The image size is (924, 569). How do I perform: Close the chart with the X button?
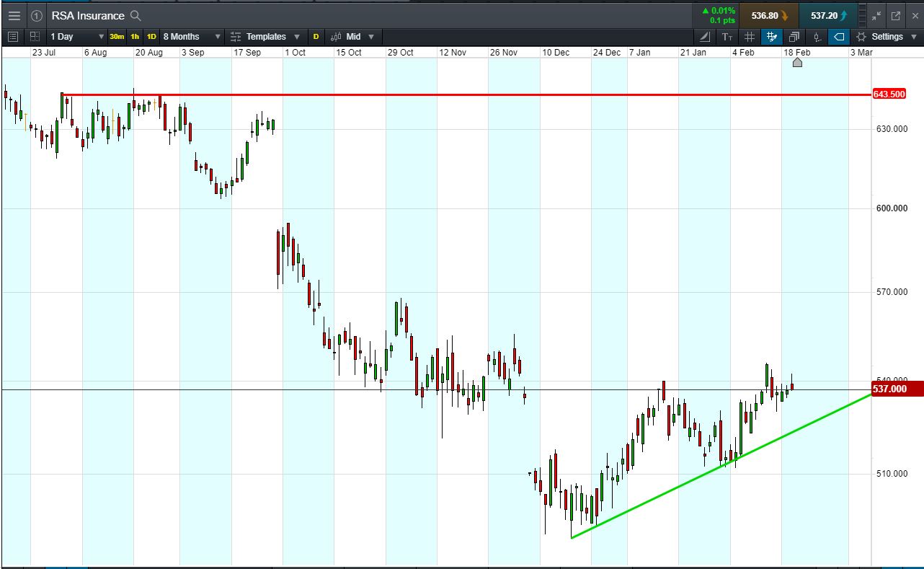tap(914, 15)
